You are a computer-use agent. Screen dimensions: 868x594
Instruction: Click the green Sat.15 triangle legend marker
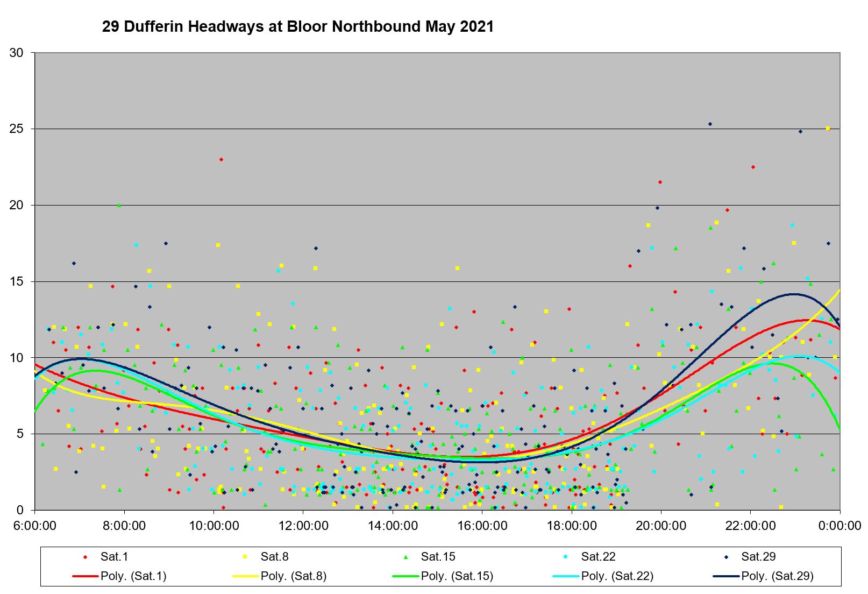point(406,557)
